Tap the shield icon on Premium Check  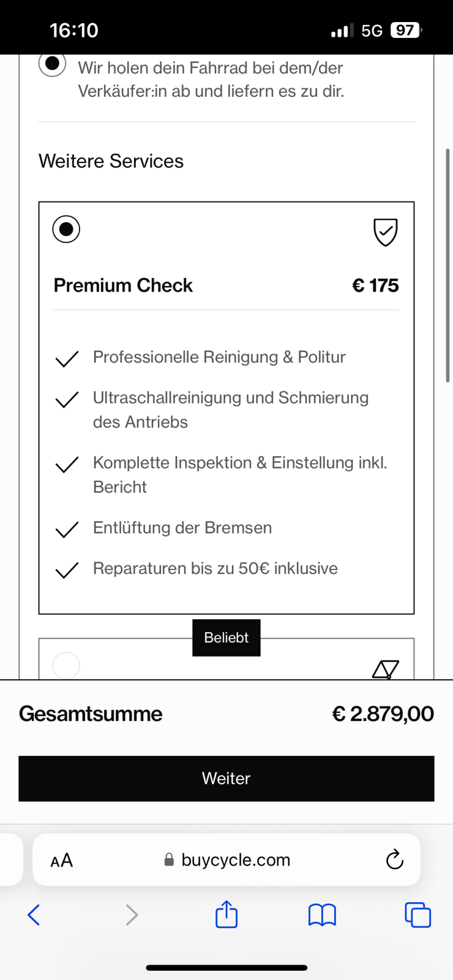click(x=386, y=232)
